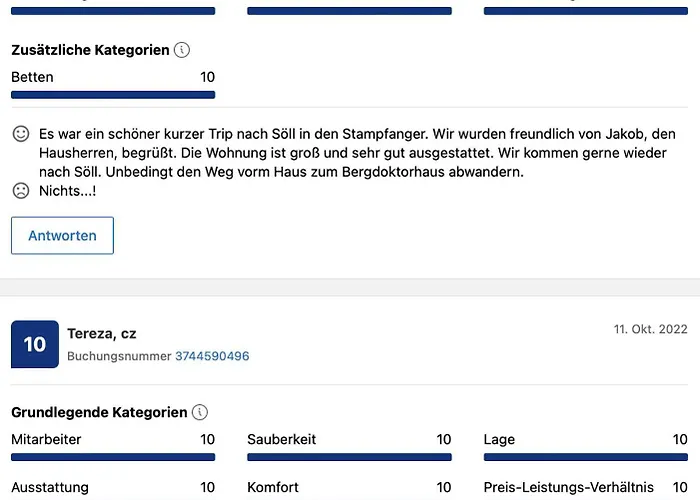Screen dimensions: 700x500
Task: Click the Betten rating bar
Action: (x=113, y=95)
